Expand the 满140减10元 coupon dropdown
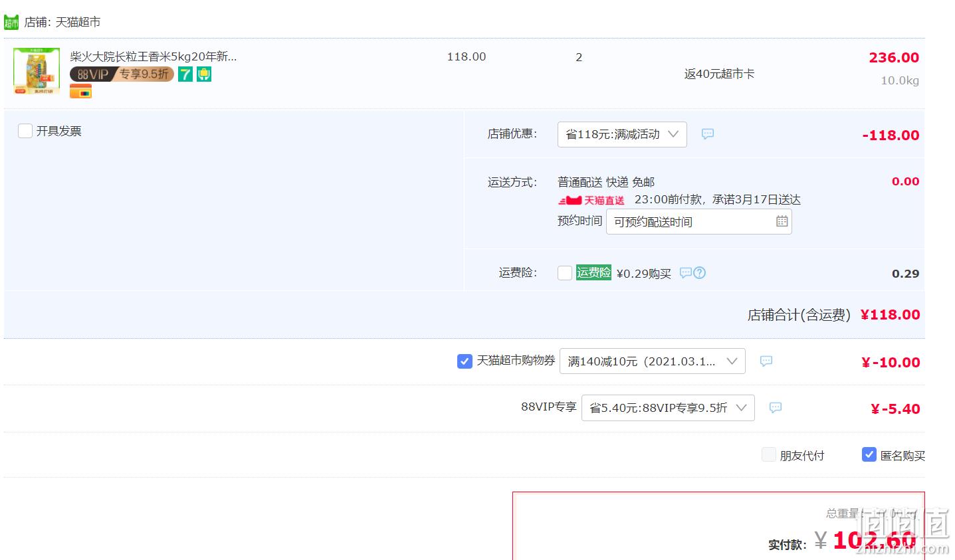Image resolution: width=955 pixels, height=560 pixels. click(x=653, y=361)
